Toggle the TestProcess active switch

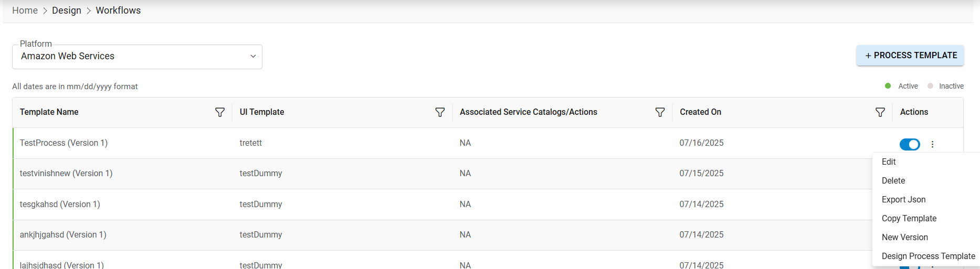[910, 144]
